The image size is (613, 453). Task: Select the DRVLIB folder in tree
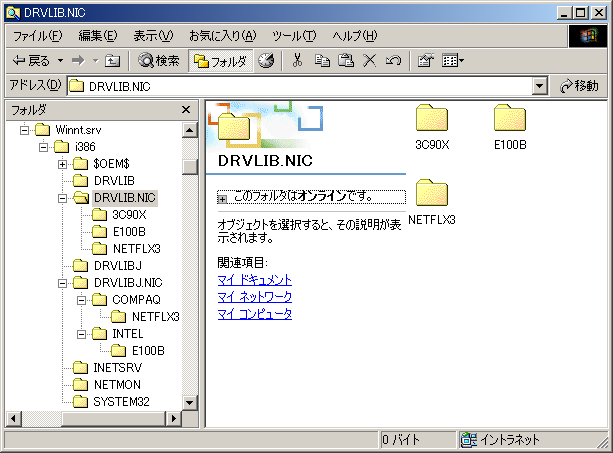pos(114,181)
